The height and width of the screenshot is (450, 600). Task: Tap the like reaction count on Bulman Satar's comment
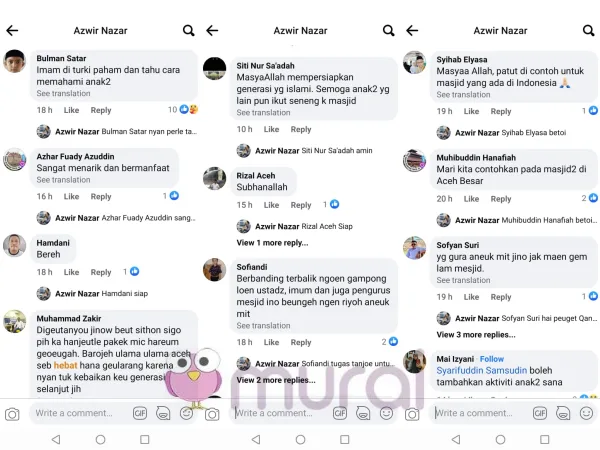tap(183, 110)
